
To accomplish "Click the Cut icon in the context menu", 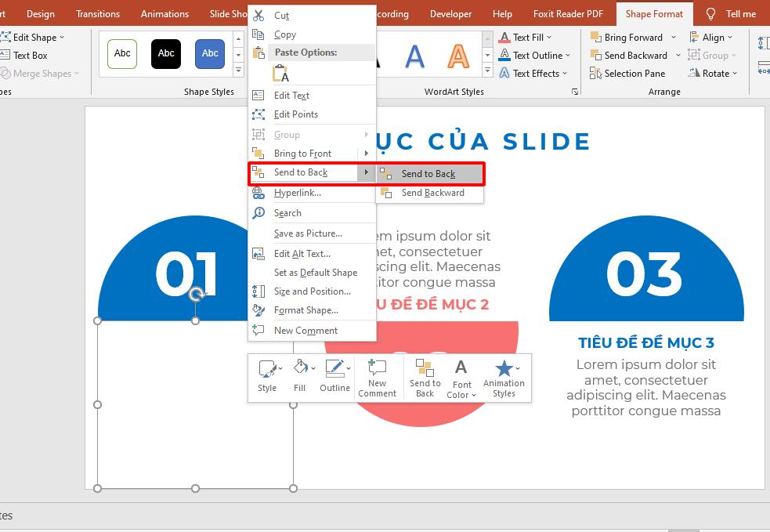I will tap(258, 14).
